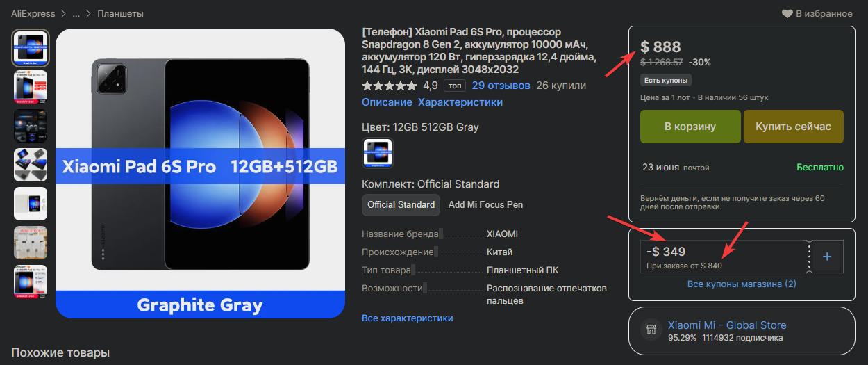This screenshot has width=868, height=365.
Task: Click the Купить сейчас button
Action: click(793, 127)
